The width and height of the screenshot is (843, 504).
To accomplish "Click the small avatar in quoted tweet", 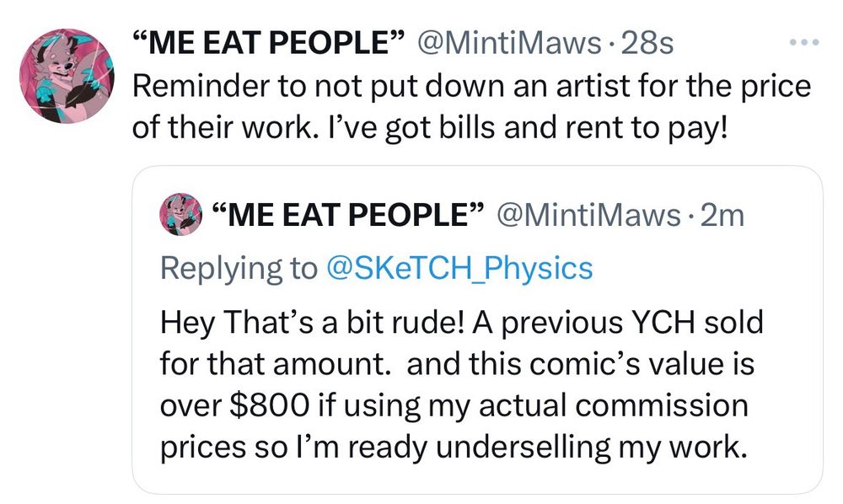I will click(x=180, y=217).
